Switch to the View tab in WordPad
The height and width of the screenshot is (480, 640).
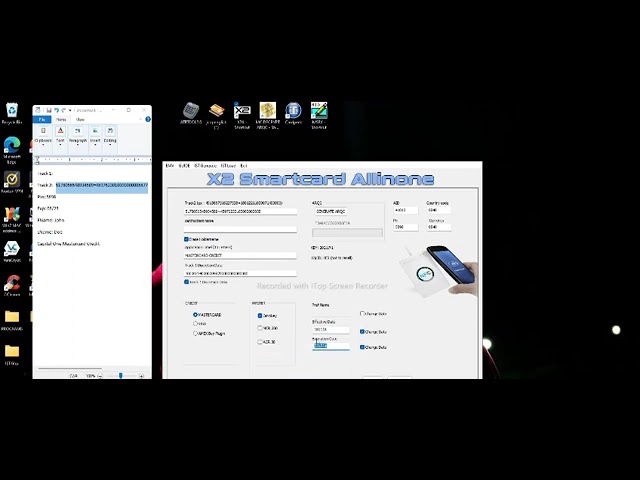(80, 120)
